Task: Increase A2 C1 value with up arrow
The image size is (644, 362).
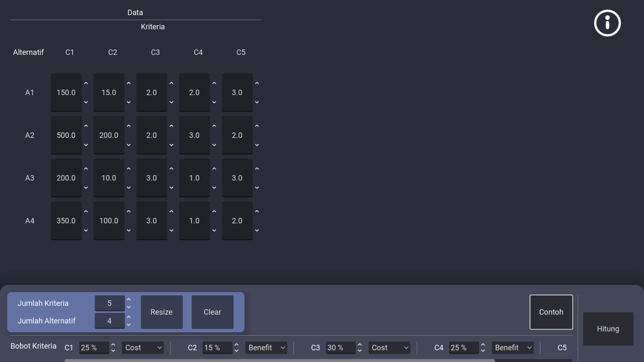Action: tap(86, 126)
